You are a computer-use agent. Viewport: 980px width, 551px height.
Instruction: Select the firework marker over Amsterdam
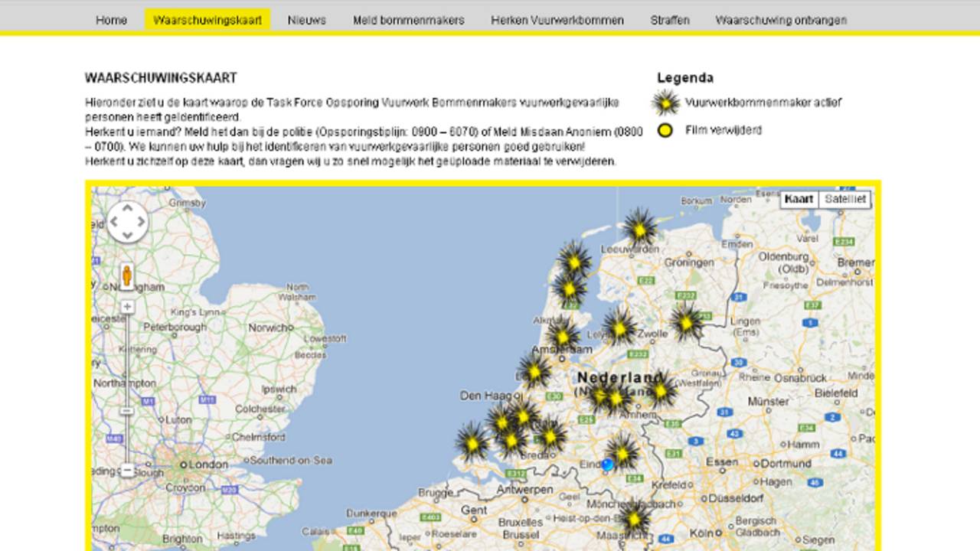tap(563, 335)
